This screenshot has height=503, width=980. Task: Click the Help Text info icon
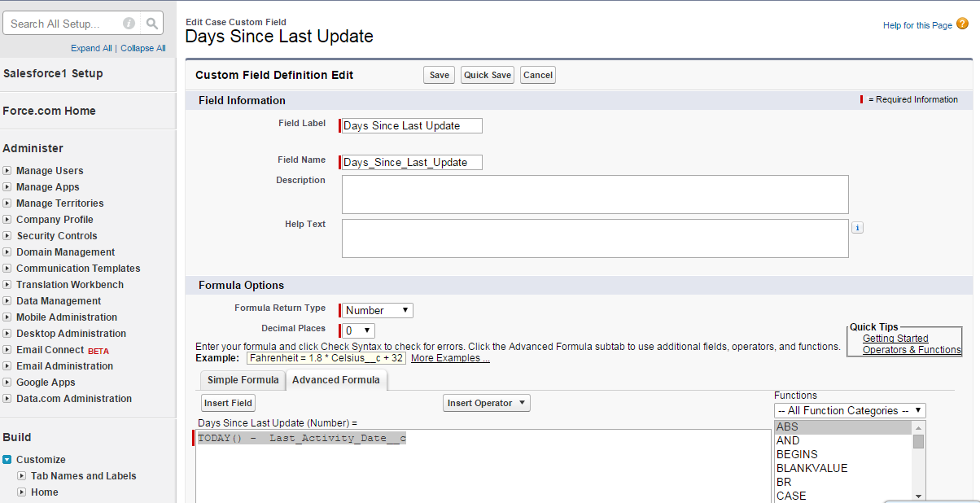click(x=857, y=228)
